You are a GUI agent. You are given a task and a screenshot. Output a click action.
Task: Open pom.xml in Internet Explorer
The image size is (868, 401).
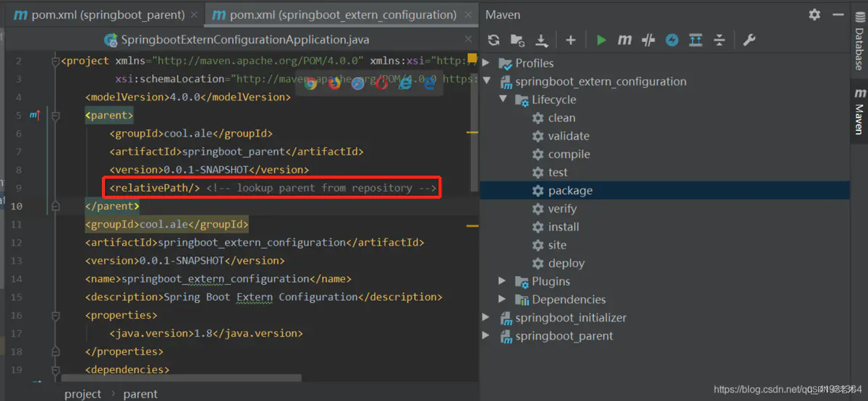click(406, 83)
